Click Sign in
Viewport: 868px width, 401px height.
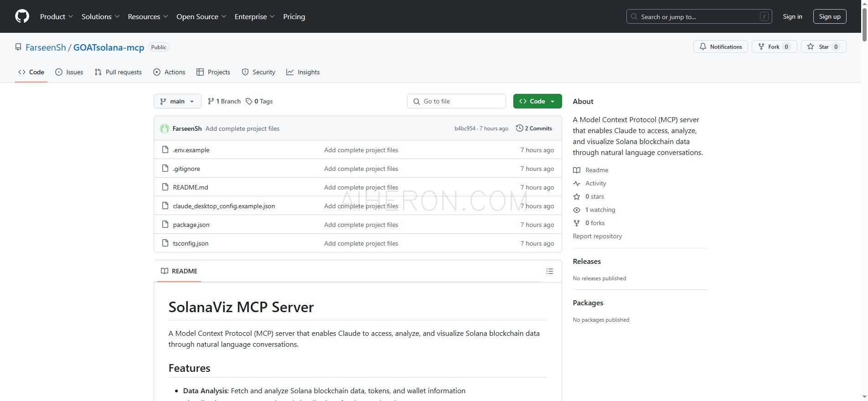792,16
